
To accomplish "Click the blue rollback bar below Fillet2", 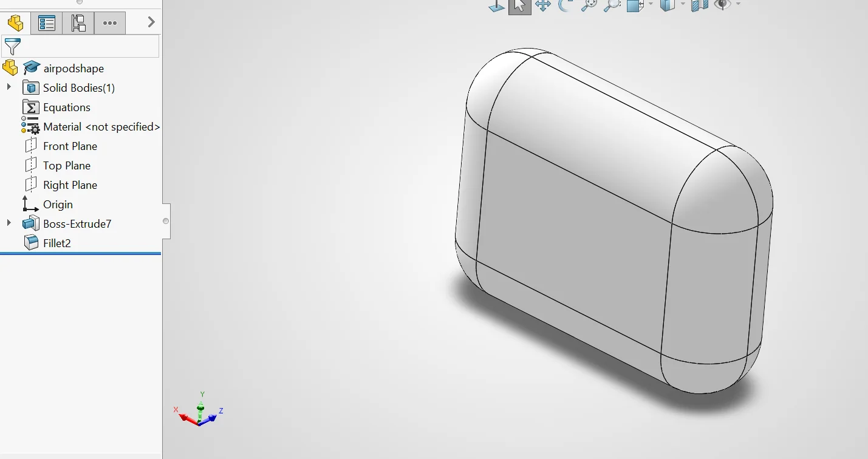I will coord(80,253).
